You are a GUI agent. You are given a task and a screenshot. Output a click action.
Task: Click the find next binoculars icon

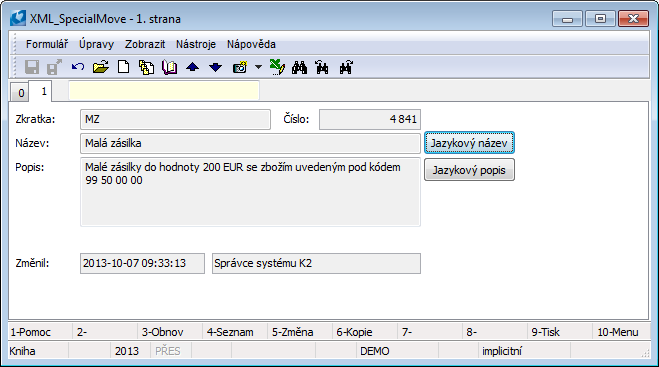[346, 67]
